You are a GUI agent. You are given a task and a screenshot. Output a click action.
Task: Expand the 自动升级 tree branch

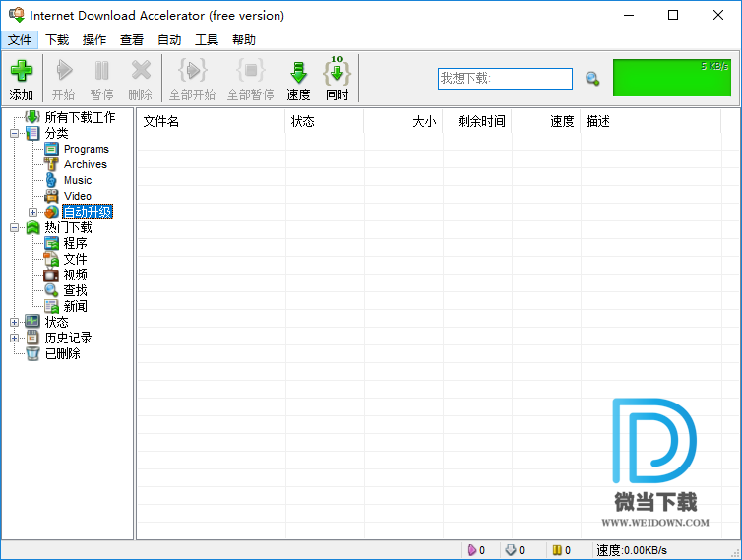coord(32,212)
